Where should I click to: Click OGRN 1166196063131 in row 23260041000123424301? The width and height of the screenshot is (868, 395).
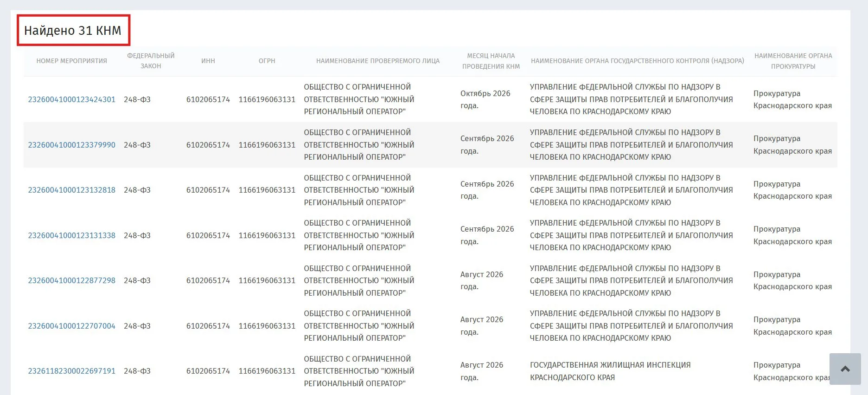pyautogui.click(x=267, y=99)
